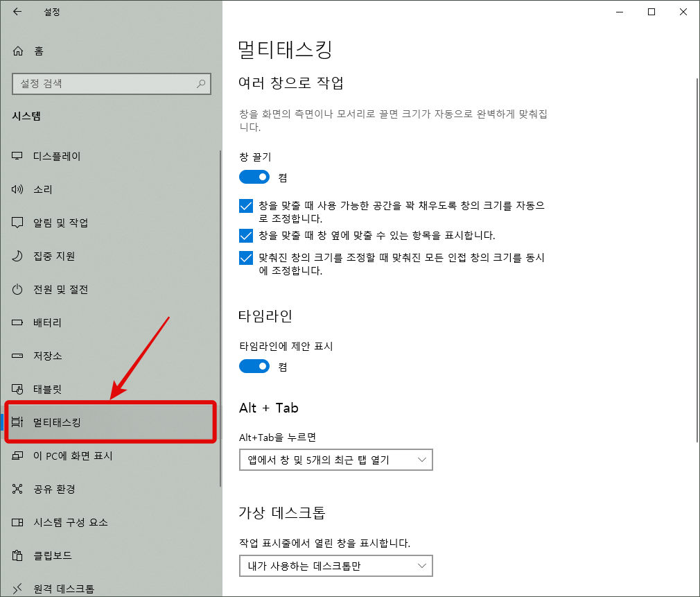700x597 pixels.
Task: Toggle the 창 끌기 switch off
Action: (x=254, y=177)
